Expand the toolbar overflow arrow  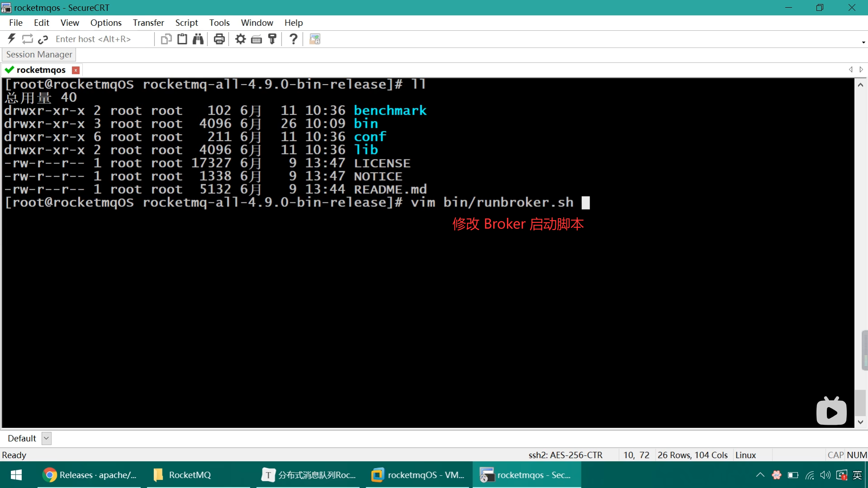point(863,42)
